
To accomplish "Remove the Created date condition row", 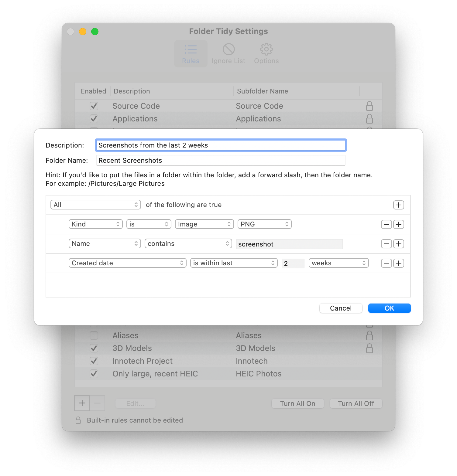I will tap(387, 263).
